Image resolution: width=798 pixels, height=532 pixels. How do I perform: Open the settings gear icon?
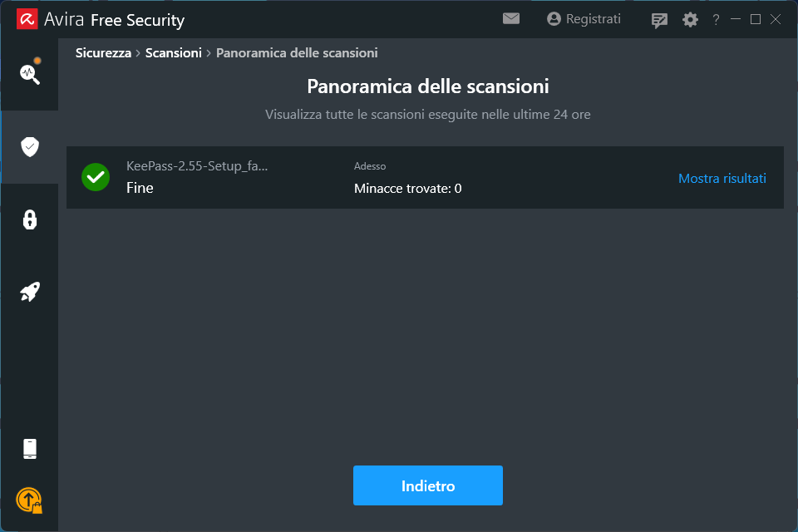point(690,19)
